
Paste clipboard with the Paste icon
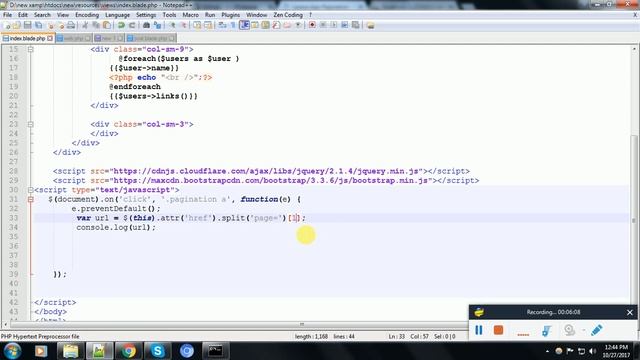click(x=107, y=25)
